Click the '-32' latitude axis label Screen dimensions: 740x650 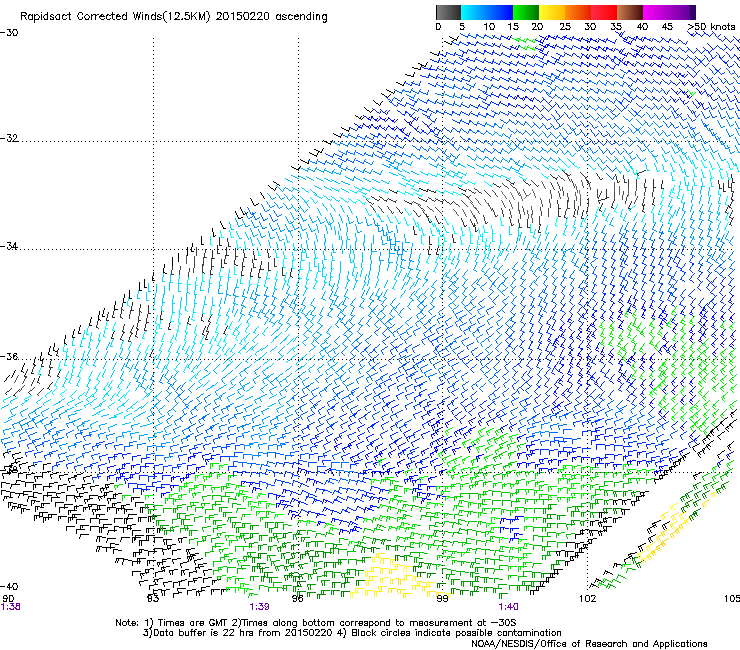pyautogui.click(x=9, y=138)
